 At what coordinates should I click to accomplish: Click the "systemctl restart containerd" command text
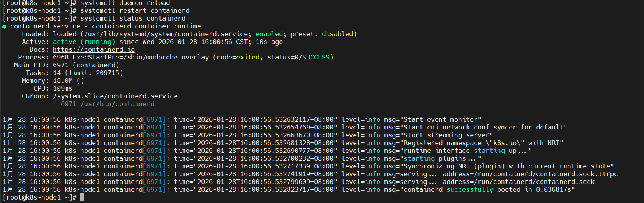click(x=135, y=10)
